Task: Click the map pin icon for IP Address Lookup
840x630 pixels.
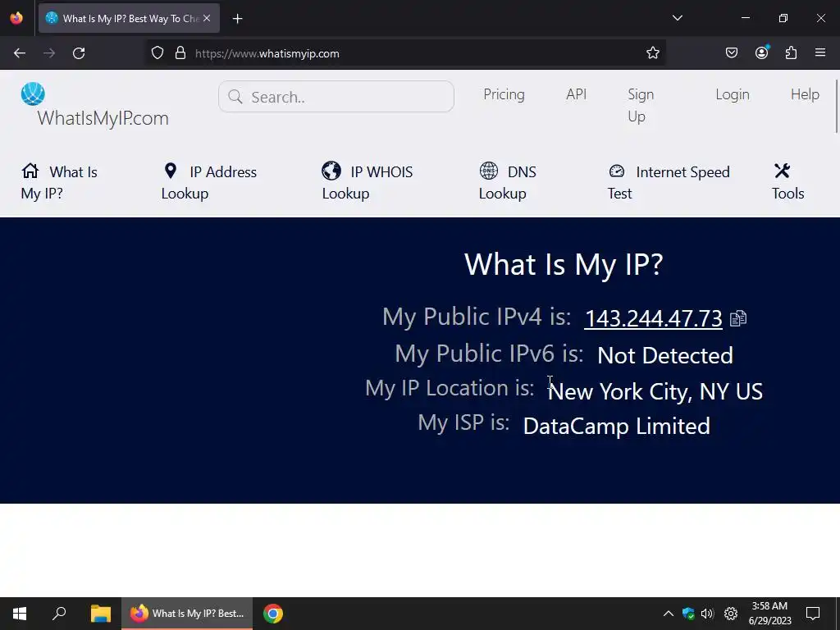Action: point(171,171)
